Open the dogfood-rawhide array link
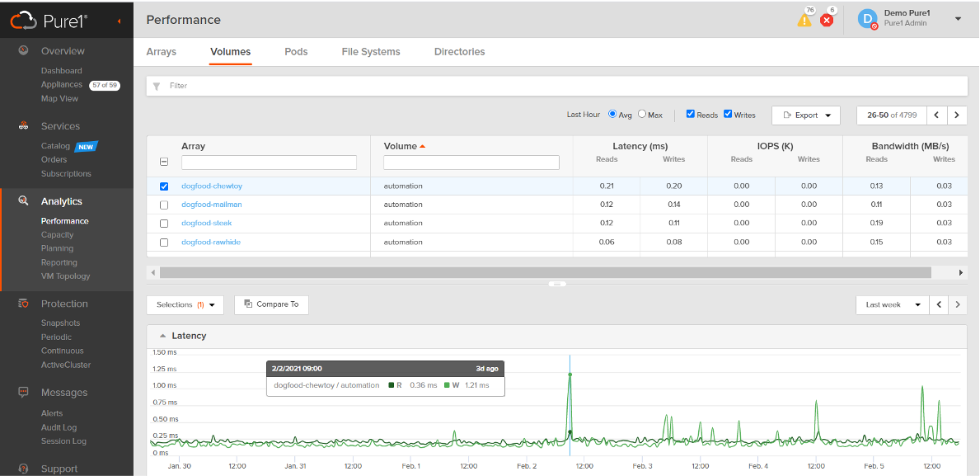980x476 pixels. click(x=211, y=242)
